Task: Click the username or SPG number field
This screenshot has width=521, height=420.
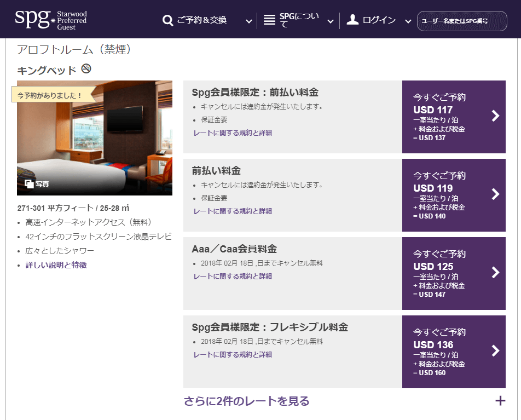Action: tap(462, 21)
